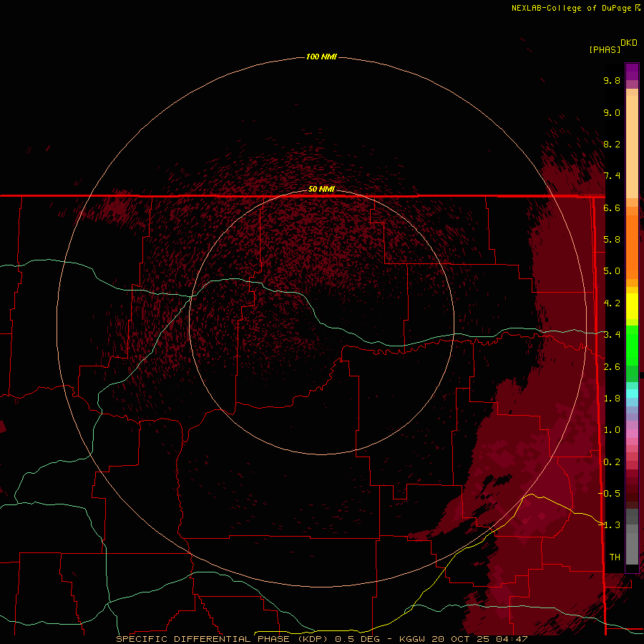Click the TH threshold label on legend
Image resolution: width=644 pixels, height=644 pixels.
click(x=615, y=557)
